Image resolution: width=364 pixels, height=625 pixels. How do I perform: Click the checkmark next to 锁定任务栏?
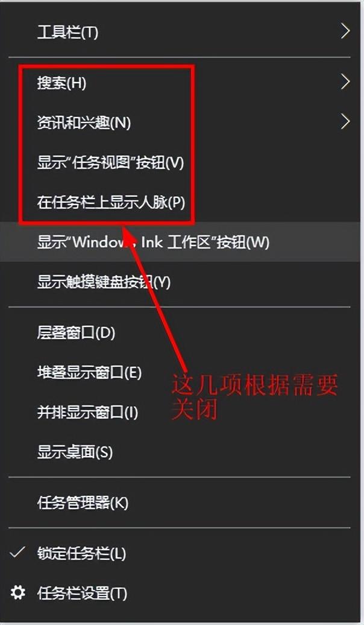(17, 553)
